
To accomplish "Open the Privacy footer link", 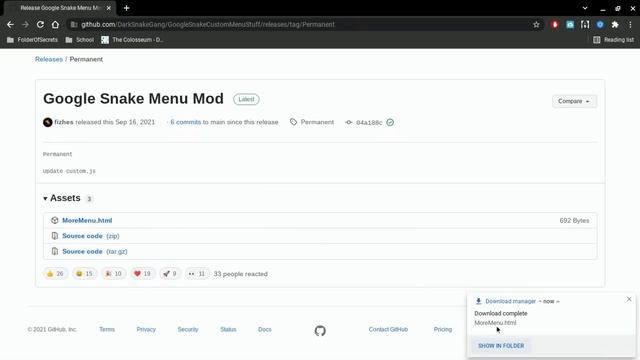I will coord(146,329).
